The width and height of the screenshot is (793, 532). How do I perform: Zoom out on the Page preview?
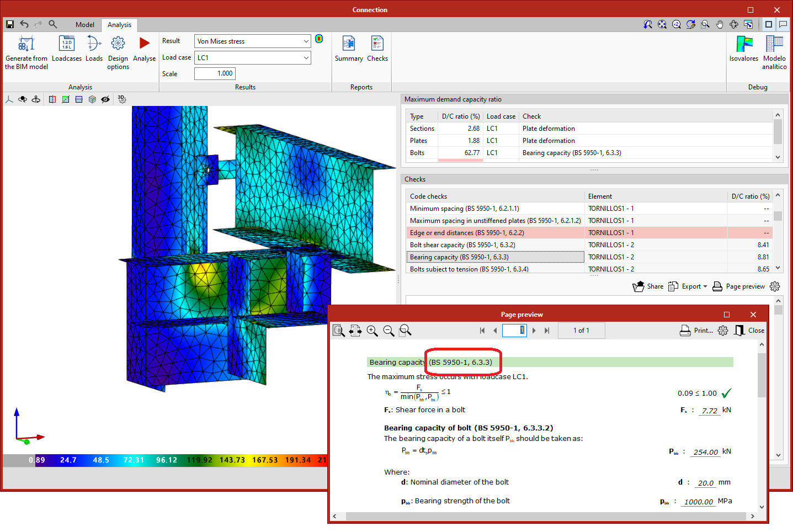(388, 331)
